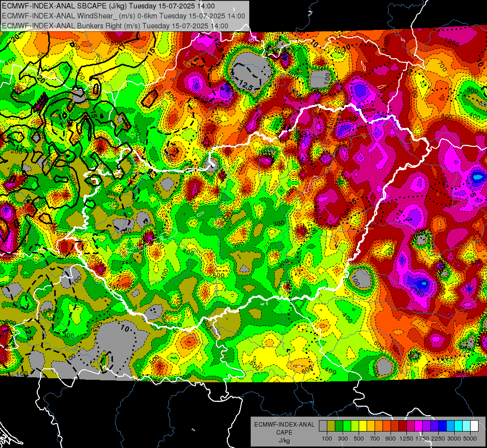This screenshot has height=448, width=487.
Task: Click the CAPE label in legend
Action: tap(284, 433)
